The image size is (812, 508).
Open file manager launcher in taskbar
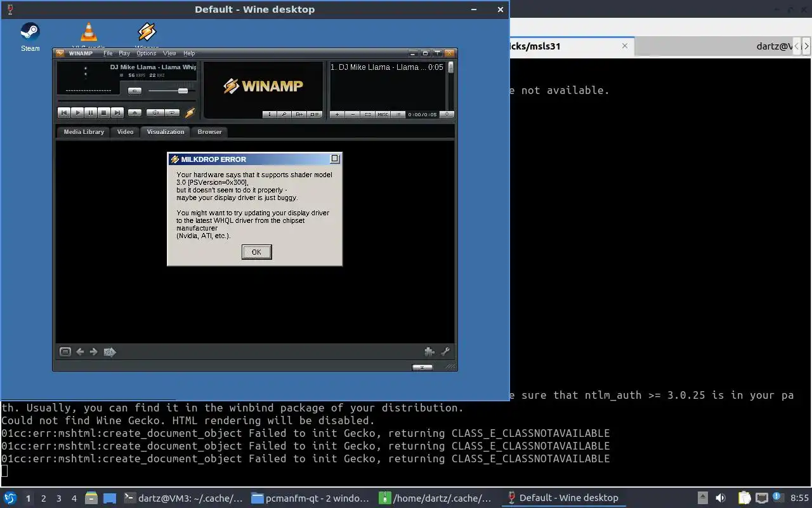(91, 498)
